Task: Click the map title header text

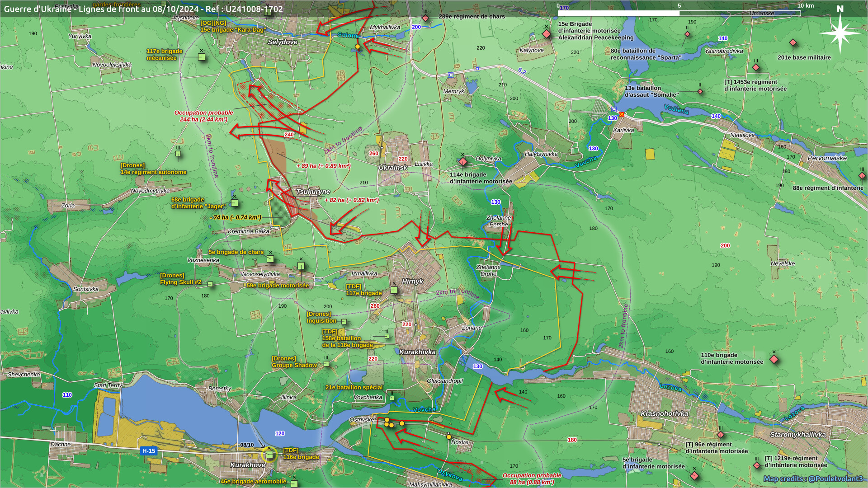Action: click(143, 9)
